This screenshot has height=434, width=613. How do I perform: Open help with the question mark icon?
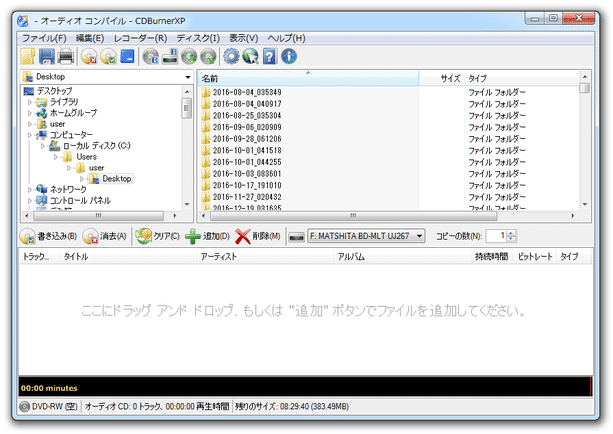point(270,56)
